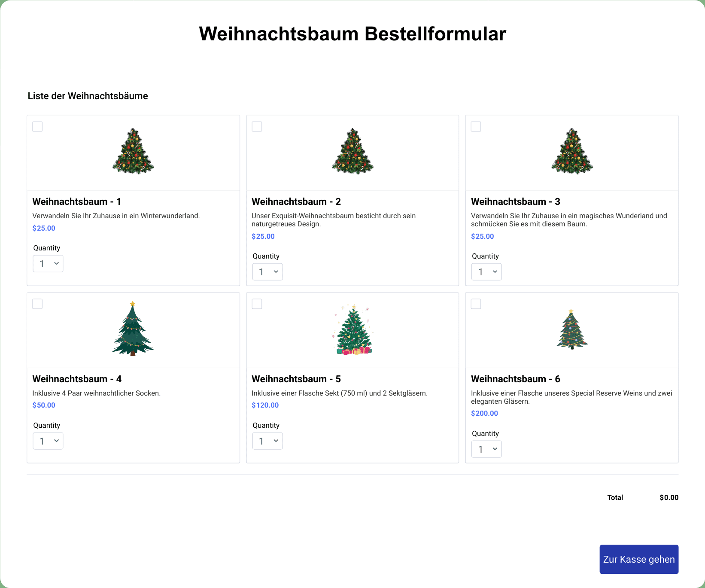Open the Quantity dropdown for Weihnachtsbaum - 1
The image size is (705, 588).
click(48, 264)
